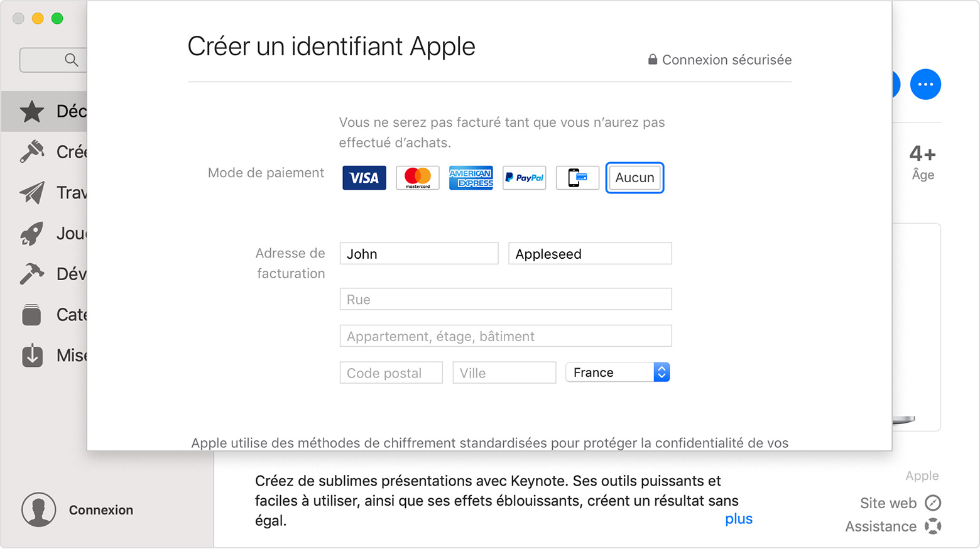
Task: Select PayPal as payment method
Action: coord(525,178)
